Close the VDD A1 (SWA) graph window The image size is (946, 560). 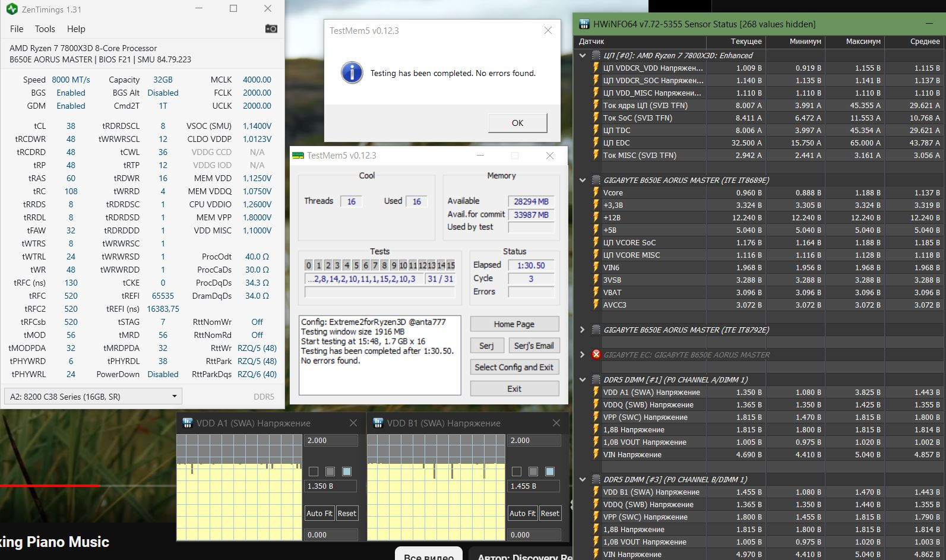353,423
